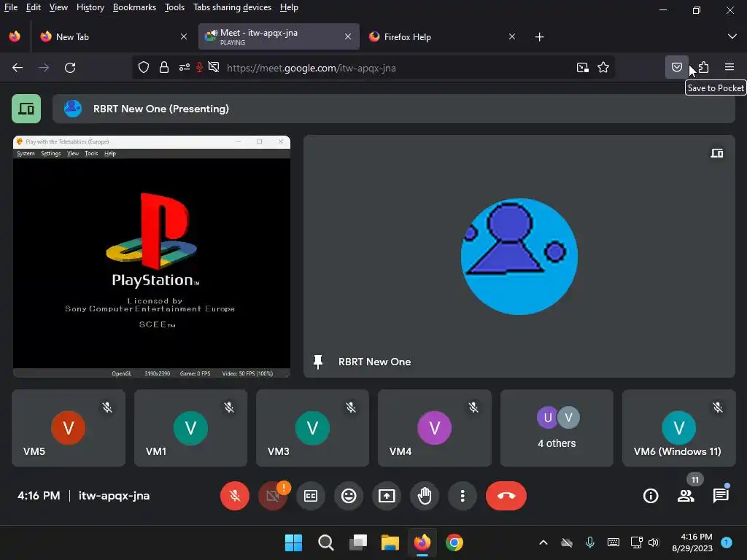Show everyone participants panel
The height and width of the screenshot is (560, 747).
tap(686, 496)
